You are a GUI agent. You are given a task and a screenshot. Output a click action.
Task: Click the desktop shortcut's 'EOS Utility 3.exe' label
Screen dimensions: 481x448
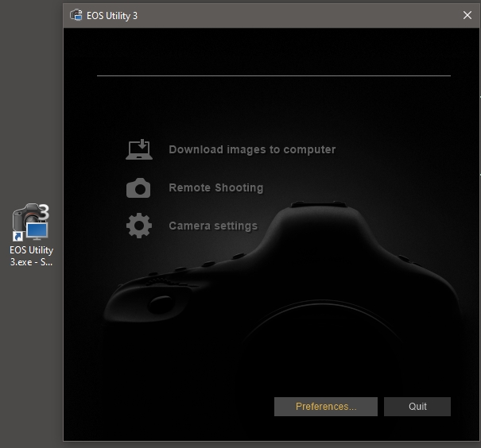pyautogui.click(x=31, y=256)
